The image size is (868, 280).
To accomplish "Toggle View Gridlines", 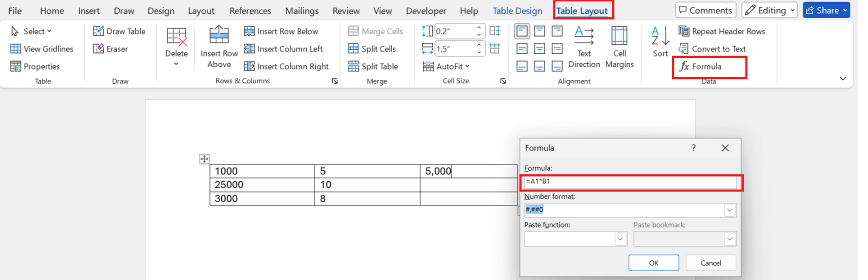I will [42, 48].
